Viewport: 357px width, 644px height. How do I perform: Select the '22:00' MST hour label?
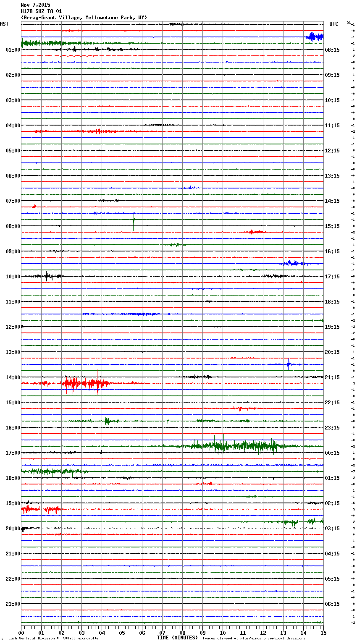(x=13, y=579)
